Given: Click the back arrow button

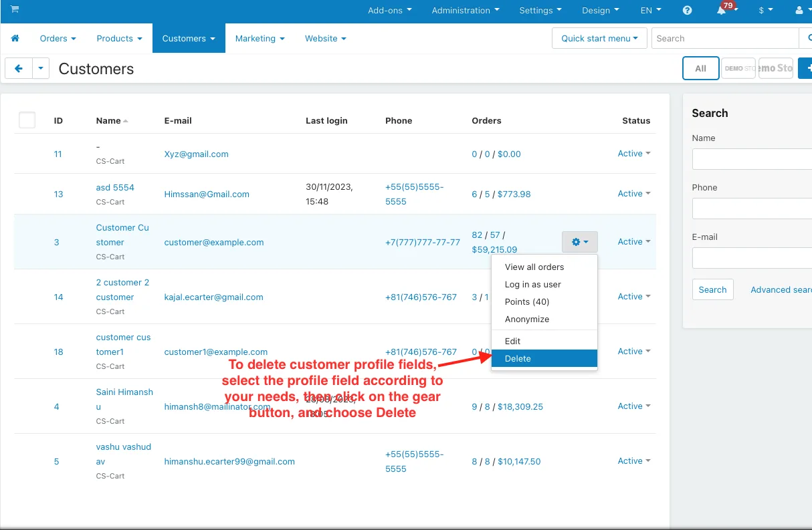Looking at the screenshot, I should tap(19, 68).
